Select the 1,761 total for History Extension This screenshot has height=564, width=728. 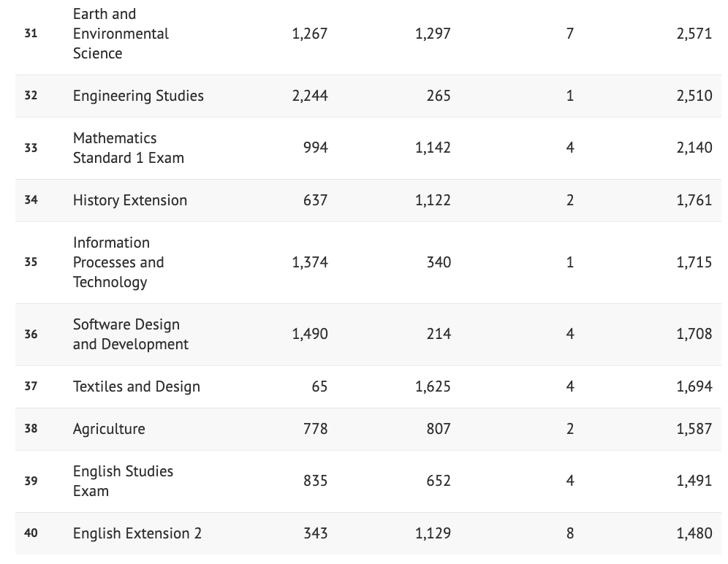694,200
